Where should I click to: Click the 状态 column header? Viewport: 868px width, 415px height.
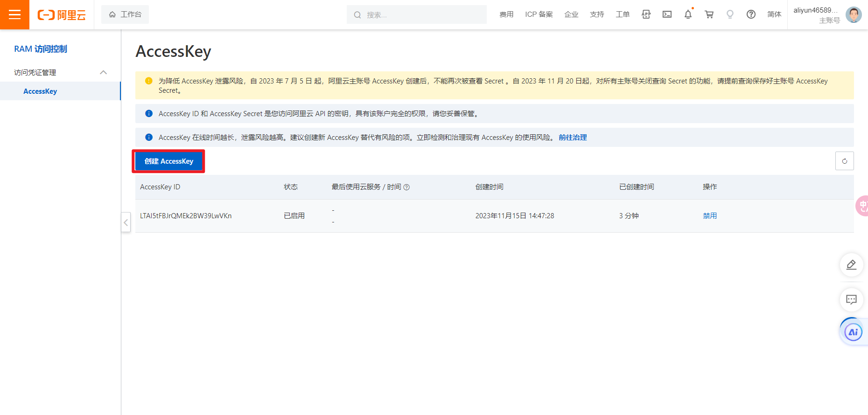pyautogui.click(x=291, y=187)
